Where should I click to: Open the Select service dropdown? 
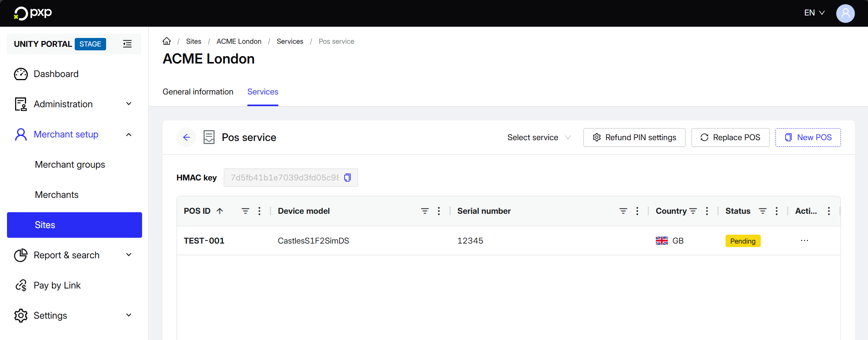click(x=539, y=137)
